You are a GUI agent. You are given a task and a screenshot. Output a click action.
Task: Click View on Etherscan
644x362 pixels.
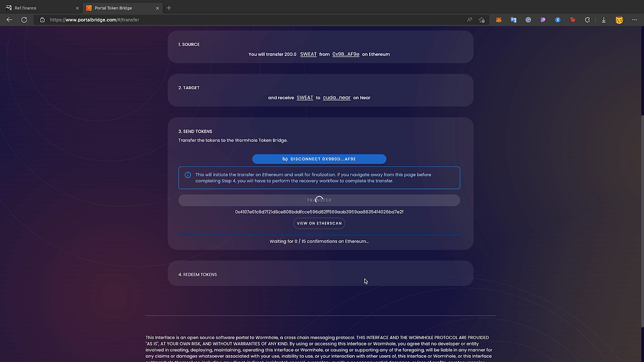319,223
